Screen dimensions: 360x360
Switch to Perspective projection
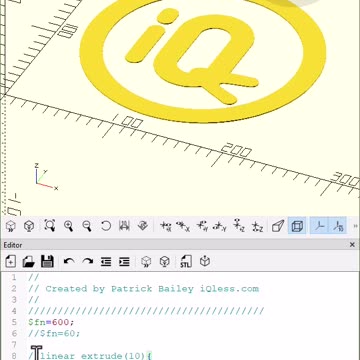click(278, 226)
